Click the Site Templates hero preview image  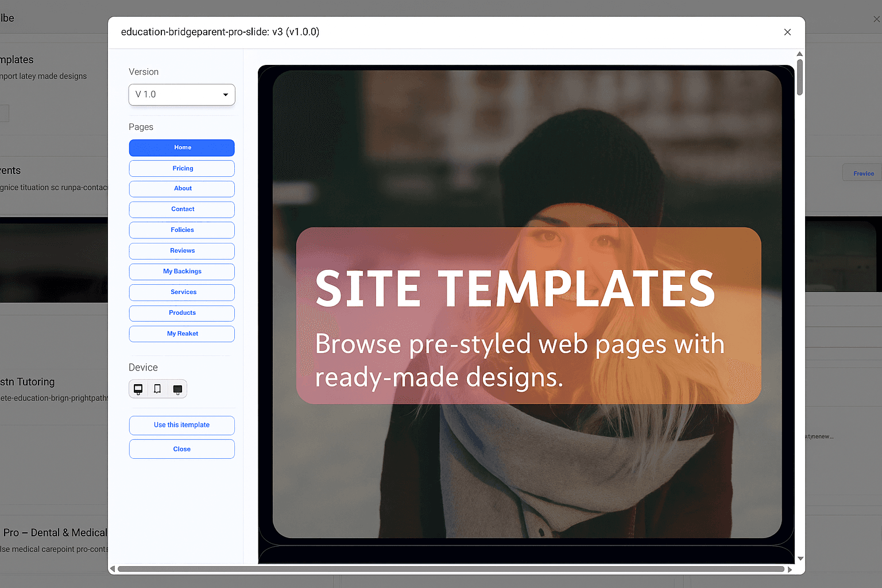coord(527,304)
